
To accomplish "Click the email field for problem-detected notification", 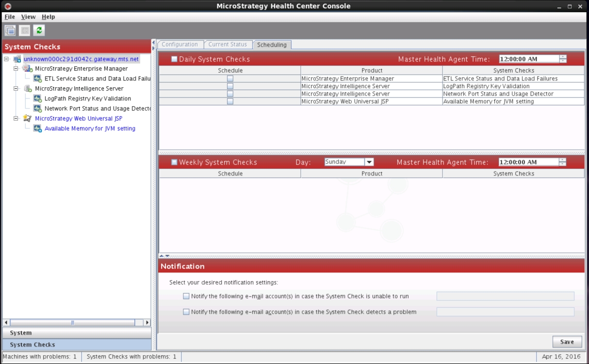I will 505,312.
